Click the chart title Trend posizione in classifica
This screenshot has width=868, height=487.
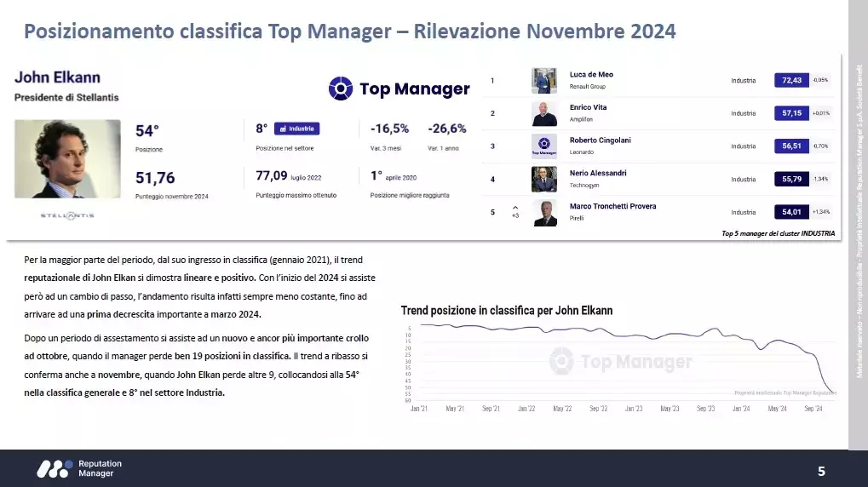pyautogui.click(x=507, y=311)
